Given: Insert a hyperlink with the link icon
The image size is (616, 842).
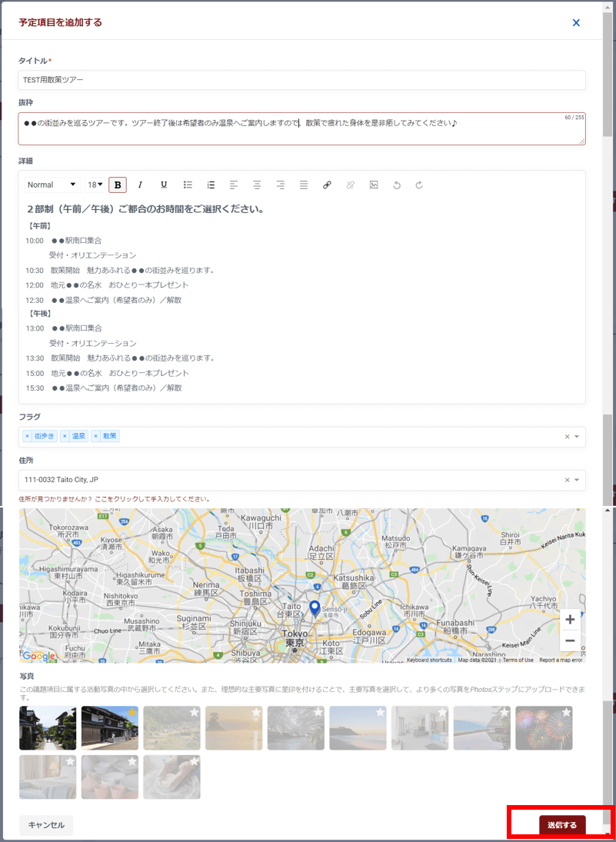Looking at the screenshot, I should pyautogui.click(x=327, y=185).
